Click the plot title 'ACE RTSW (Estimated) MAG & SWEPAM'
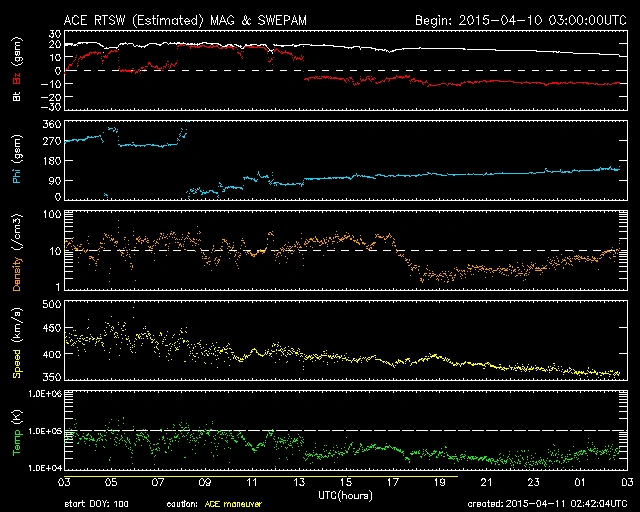The image size is (640, 512). pyautogui.click(x=185, y=20)
